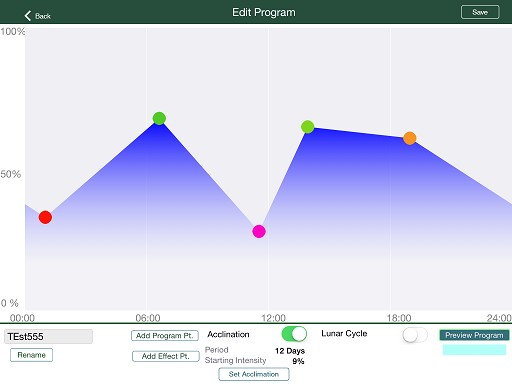This screenshot has width=512, height=384.
Task: Select the orange program point
Action: (410, 138)
